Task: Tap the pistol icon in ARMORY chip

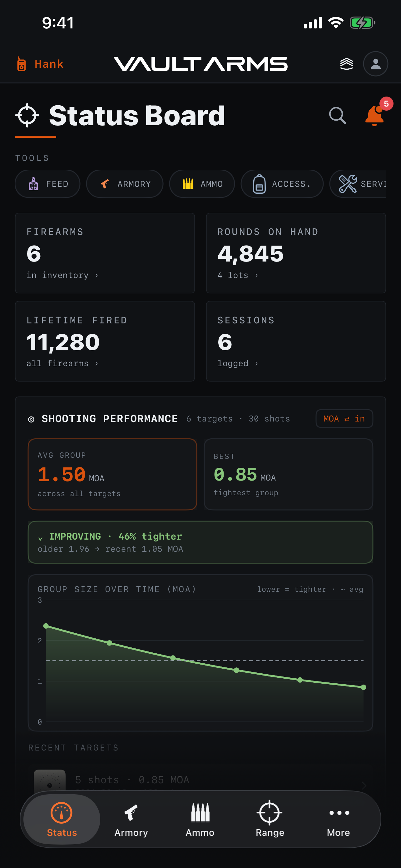Action: (105, 184)
